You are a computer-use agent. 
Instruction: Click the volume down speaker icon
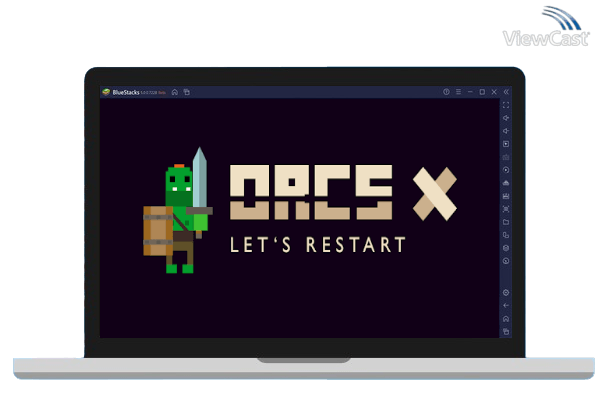506,131
